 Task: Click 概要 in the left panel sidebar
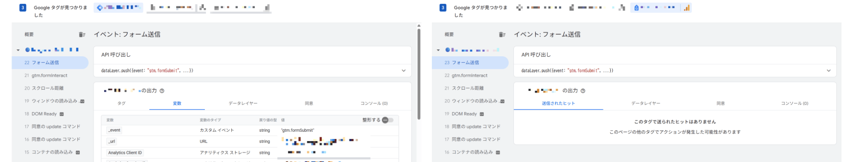pos(29,35)
